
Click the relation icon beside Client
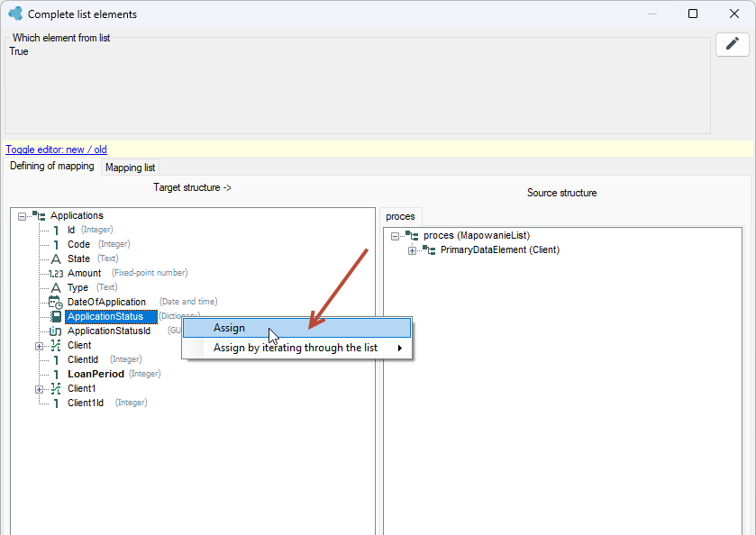tap(56, 346)
